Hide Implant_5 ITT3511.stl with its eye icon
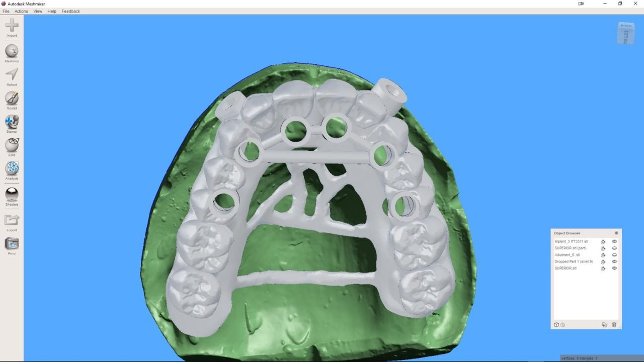Viewport: 644px width, 362px height. [614, 241]
